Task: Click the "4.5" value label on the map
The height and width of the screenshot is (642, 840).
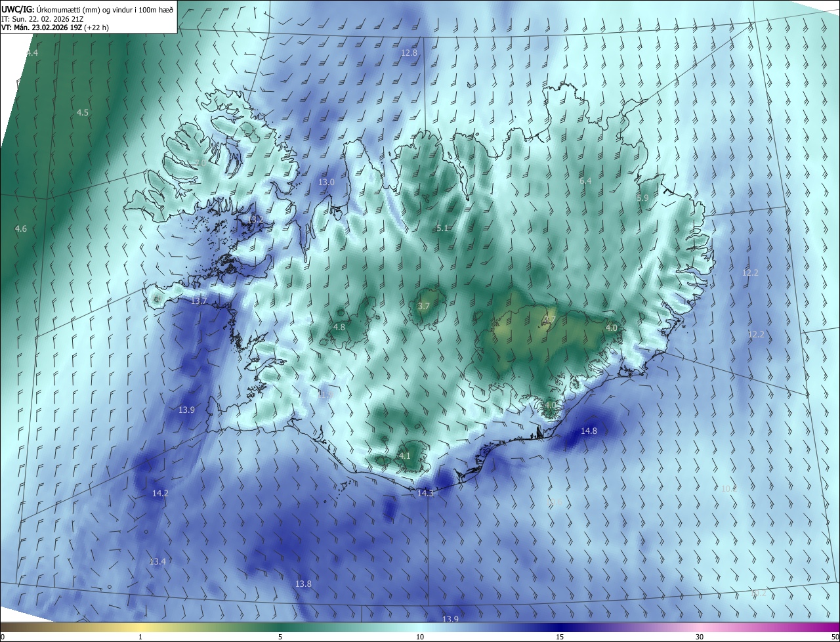Action: (x=82, y=113)
